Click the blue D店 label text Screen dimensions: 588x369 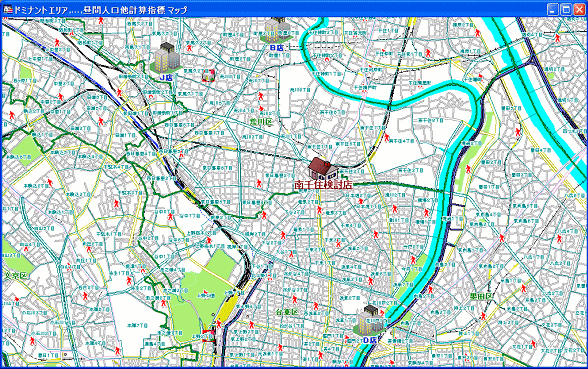click(369, 340)
